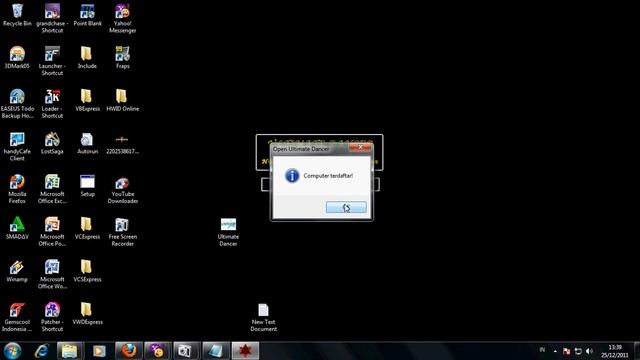Open the Windows Start menu

(12, 351)
